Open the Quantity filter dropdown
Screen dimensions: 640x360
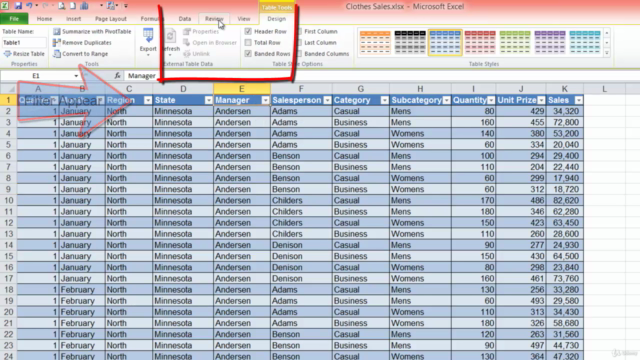tap(491, 100)
